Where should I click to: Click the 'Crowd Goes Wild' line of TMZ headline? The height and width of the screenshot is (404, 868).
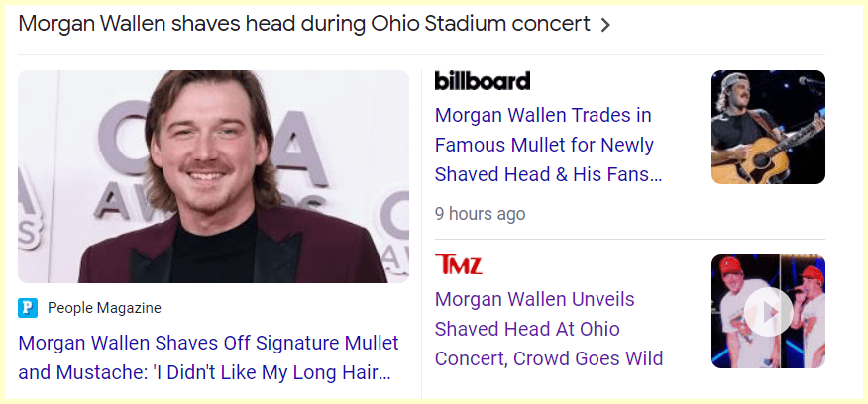(x=548, y=358)
